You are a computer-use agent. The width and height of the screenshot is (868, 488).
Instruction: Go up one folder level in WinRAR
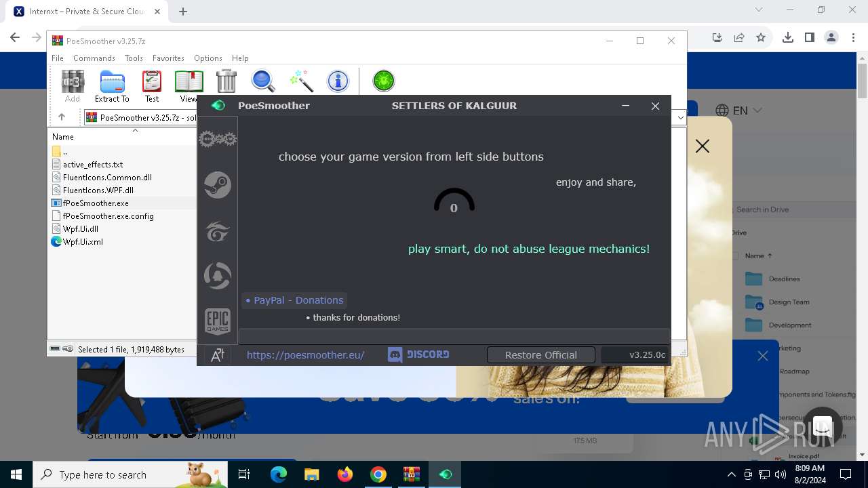coord(62,117)
